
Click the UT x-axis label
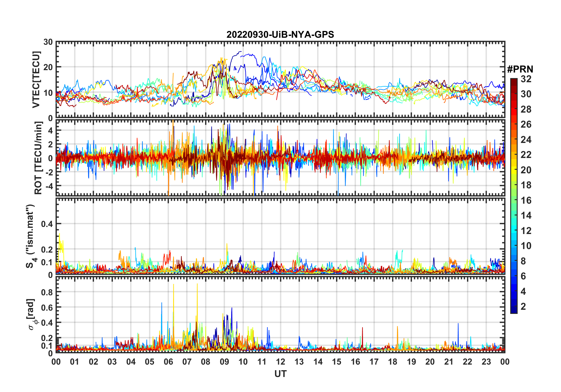280,374
